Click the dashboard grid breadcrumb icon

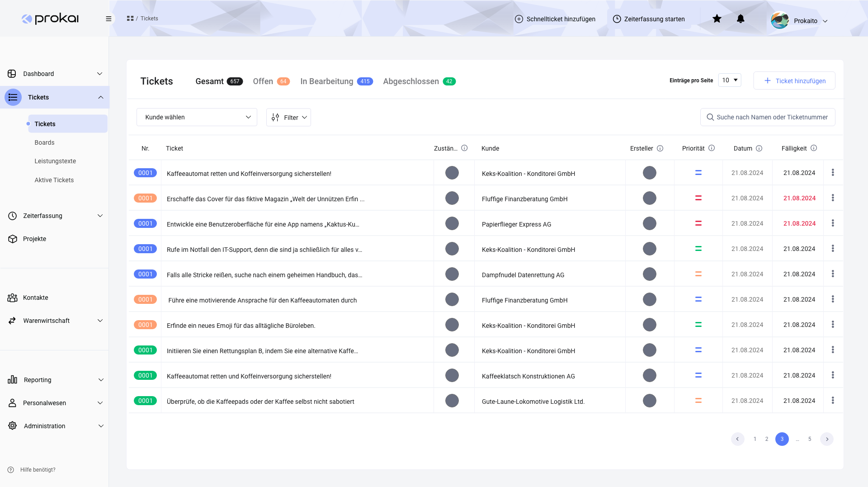pyautogui.click(x=130, y=19)
